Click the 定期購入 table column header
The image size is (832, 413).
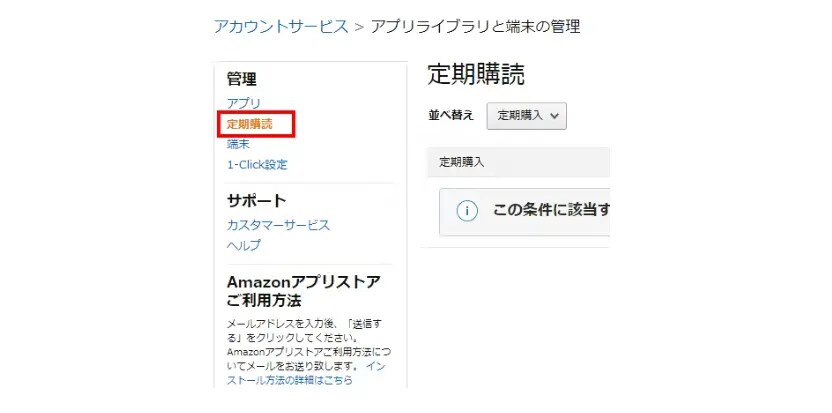[x=462, y=162]
